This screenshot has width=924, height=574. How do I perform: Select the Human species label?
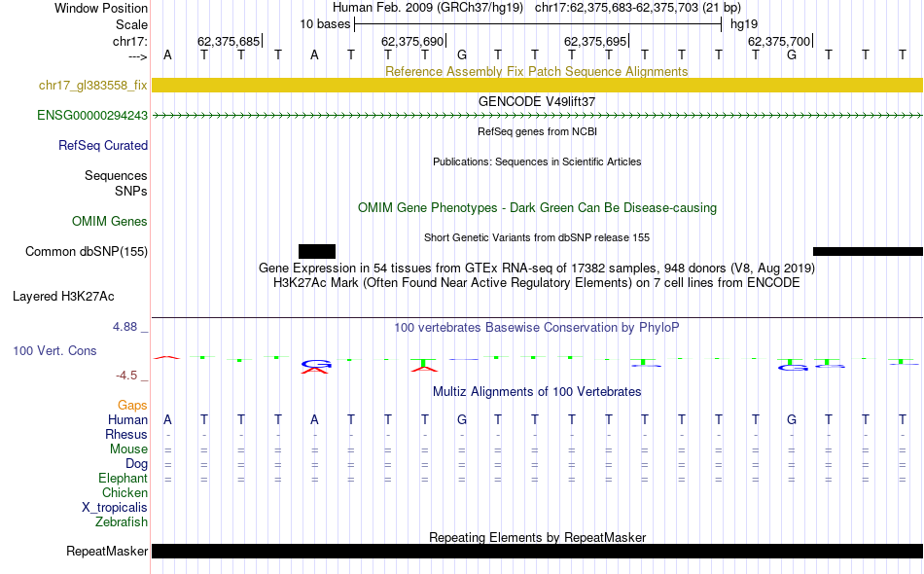click(x=127, y=419)
